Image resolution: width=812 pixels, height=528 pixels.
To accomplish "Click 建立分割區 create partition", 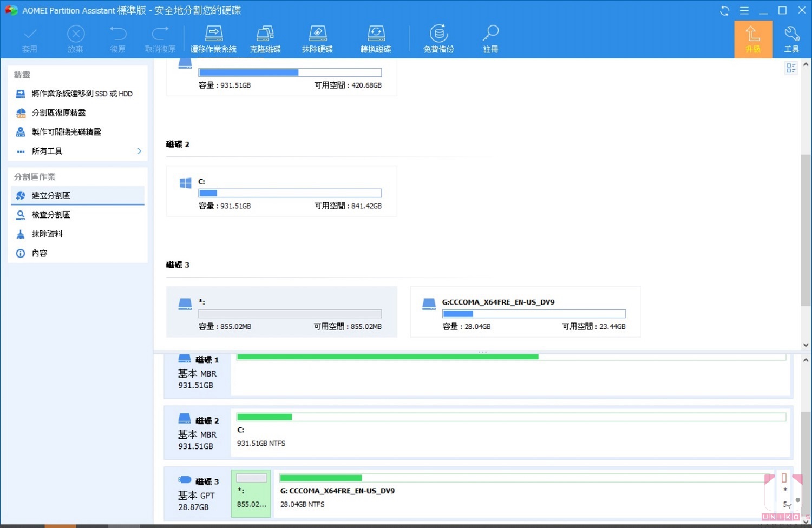I will [x=78, y=195].
